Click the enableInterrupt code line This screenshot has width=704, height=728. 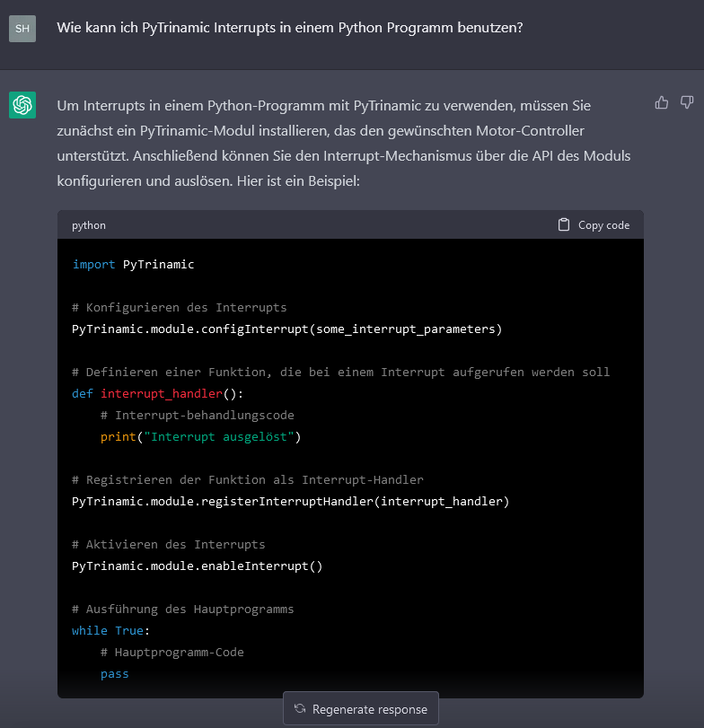click(x=197, y=566)
